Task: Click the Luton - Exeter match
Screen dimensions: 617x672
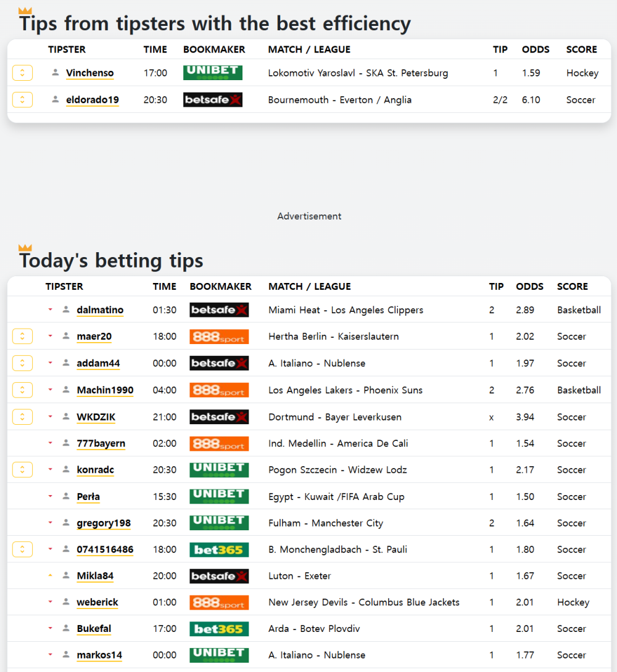Action: 300,576
